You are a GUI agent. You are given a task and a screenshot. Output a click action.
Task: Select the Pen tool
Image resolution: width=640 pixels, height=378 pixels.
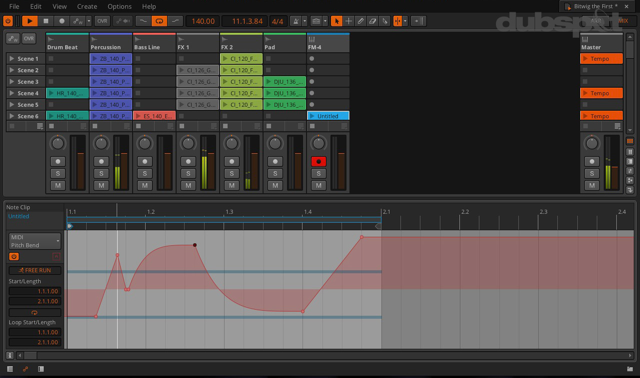pyautogui.click(x=360, y=21)
